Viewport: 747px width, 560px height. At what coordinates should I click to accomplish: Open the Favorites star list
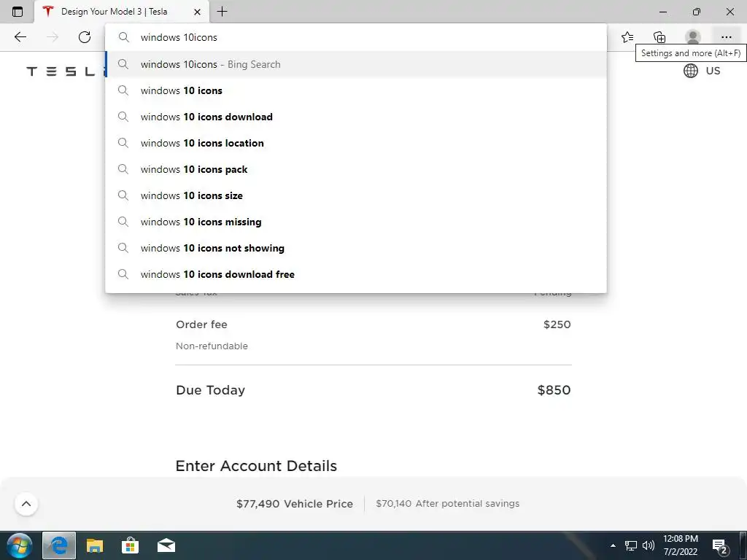(627, 37)
